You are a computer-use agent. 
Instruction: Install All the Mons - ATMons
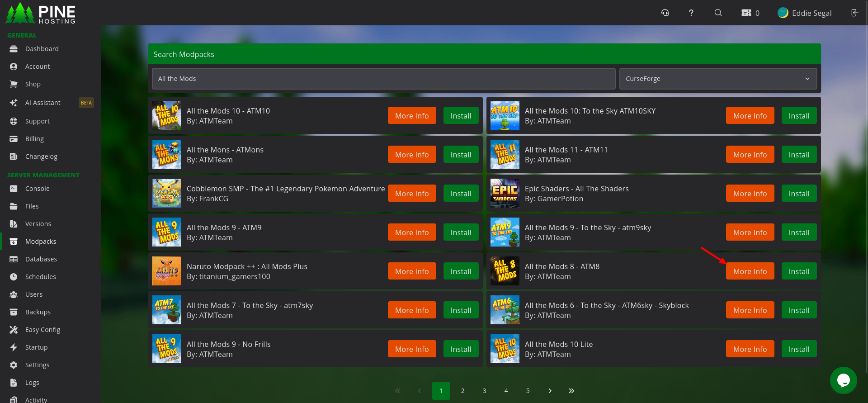pos(461,155)
